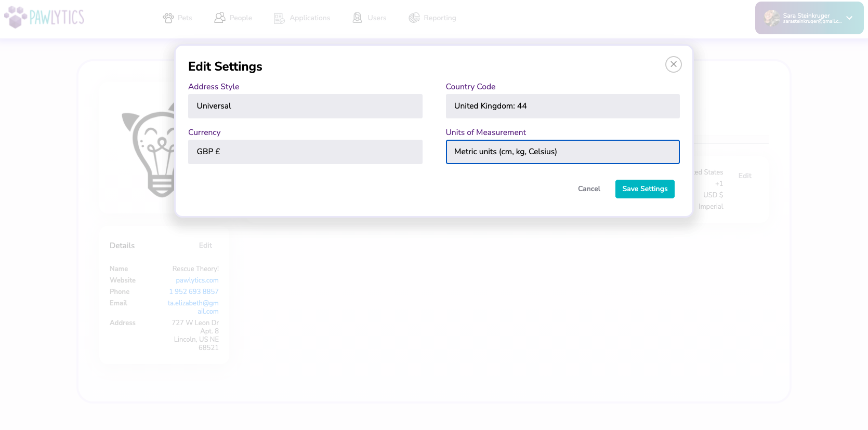Click the Pets paw icon
This screenshot has height=430, width=868.
click(168, 18)
